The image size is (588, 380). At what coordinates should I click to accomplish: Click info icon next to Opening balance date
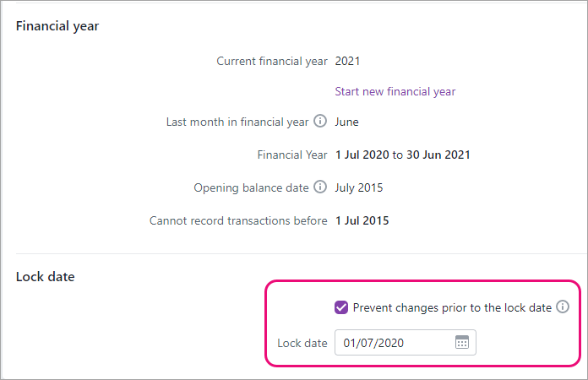(x=320, y=187)
